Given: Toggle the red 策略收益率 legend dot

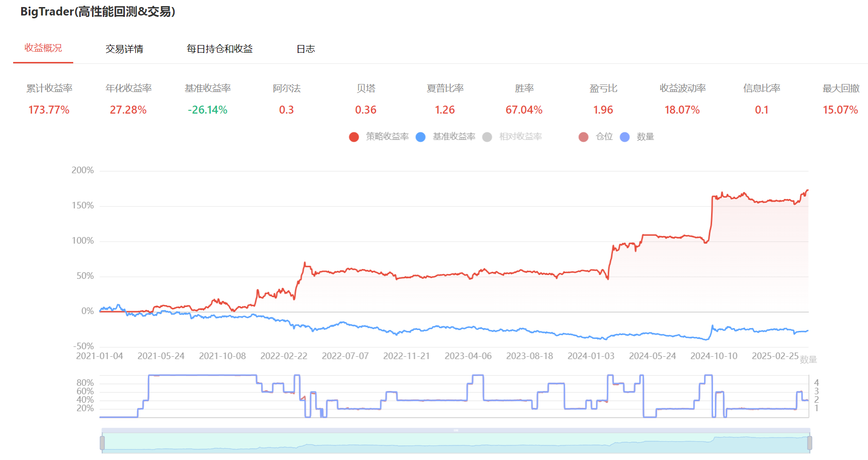Looking at the screenshot, I should 354,137.
